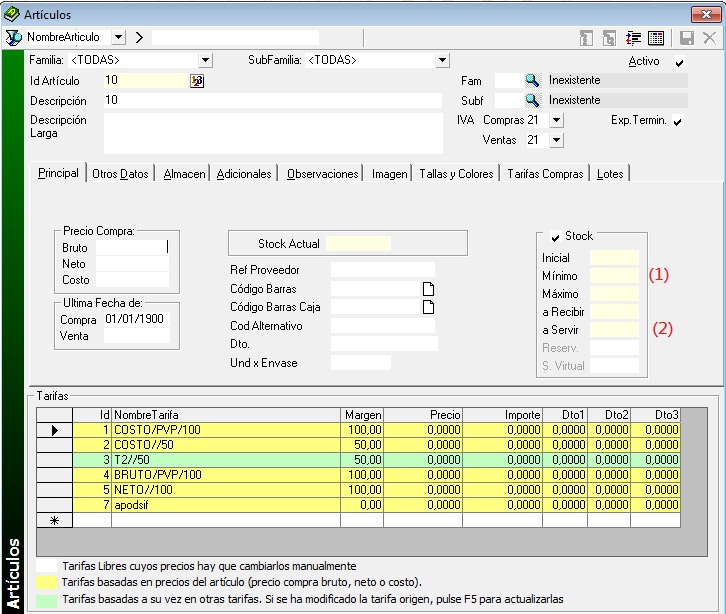Click the second grayed-out toolbar icon
Viewport: 726px width, 614px height.
(609, 38)
